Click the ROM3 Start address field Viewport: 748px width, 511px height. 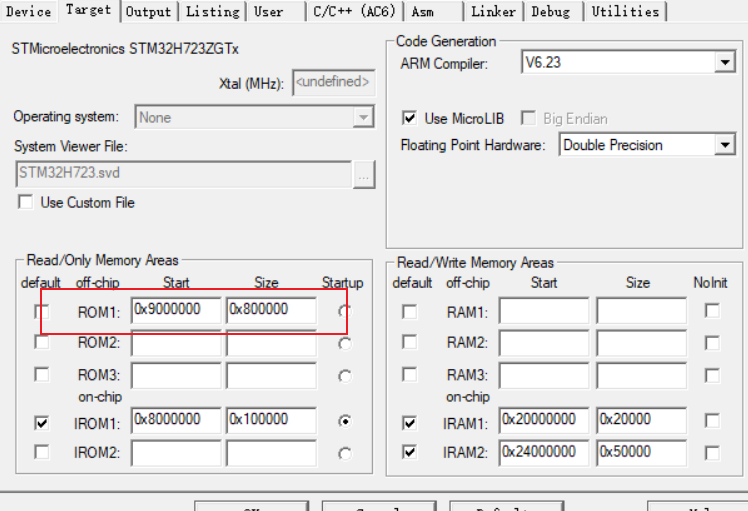[x=176, y=375]
